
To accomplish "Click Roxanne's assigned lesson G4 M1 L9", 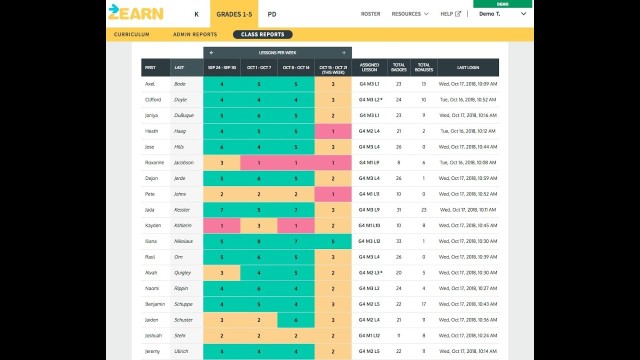I will click(x=369, y=162).
